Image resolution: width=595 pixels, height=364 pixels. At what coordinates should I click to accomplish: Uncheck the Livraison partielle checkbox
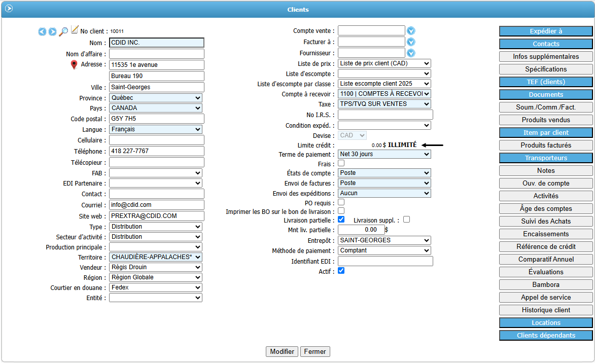tap(341, 220)
